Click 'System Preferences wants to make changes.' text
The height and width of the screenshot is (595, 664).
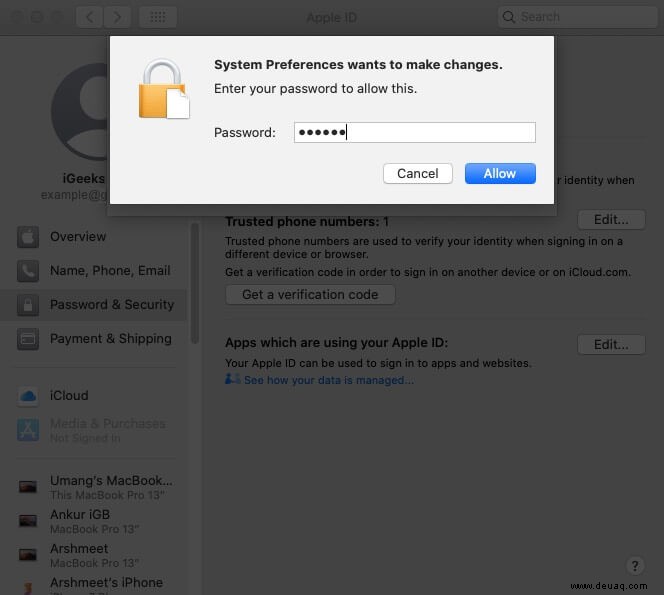(x=358, y=65)
